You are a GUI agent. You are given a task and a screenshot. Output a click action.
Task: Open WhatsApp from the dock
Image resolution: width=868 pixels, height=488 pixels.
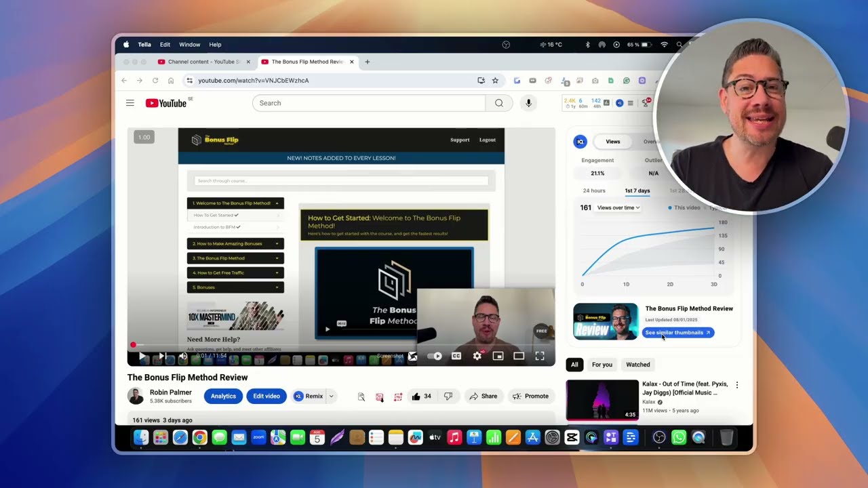(679, 438)
